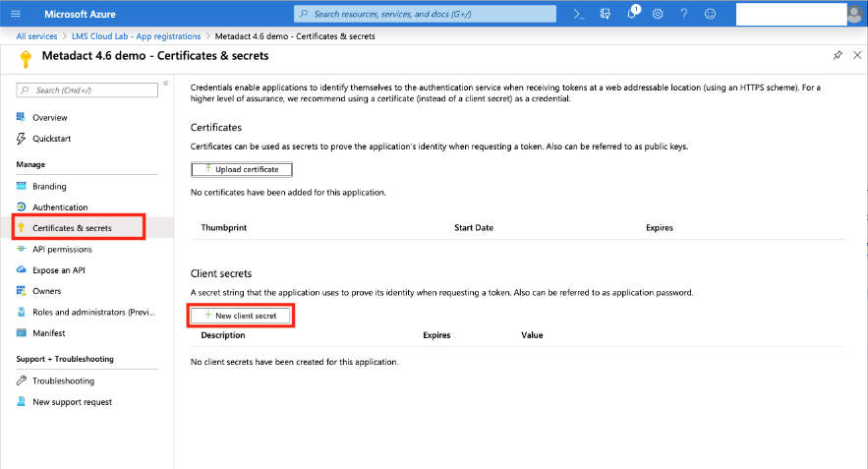This screenshot has height=469, width=868.
Task: Collapse the left navigation menu
Action: pyautogui.click(x=165, y=83)
